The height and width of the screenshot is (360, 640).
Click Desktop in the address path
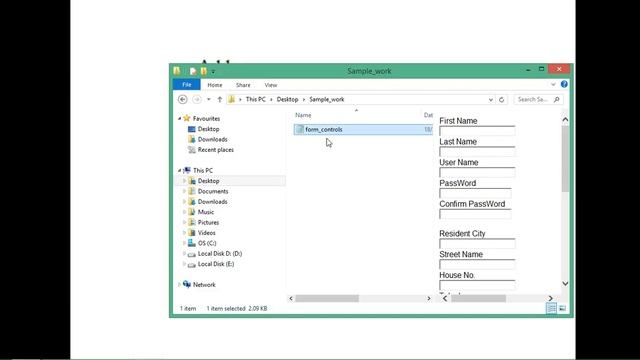point(287,99)
